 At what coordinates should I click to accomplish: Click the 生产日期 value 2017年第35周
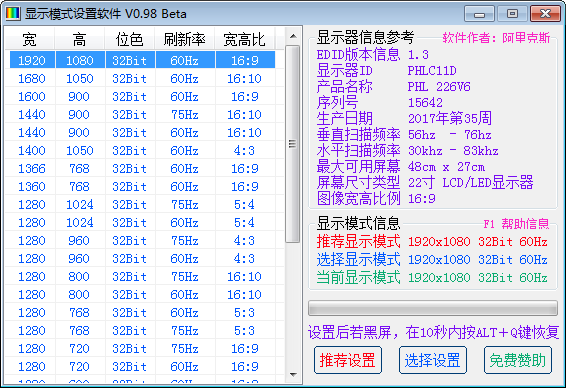pyautogui.click(x=450, y=118)
